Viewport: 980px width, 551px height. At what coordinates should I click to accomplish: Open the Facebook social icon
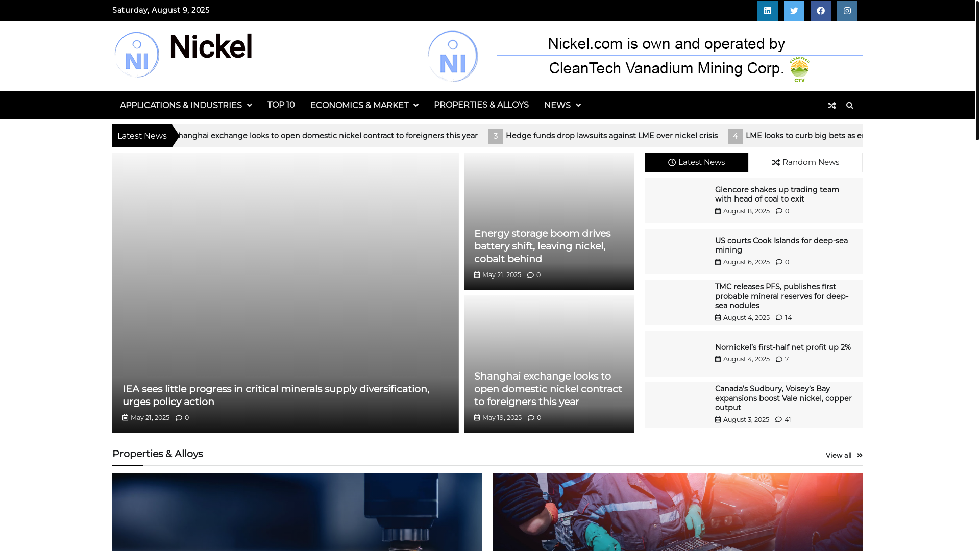tap(820, 11)
